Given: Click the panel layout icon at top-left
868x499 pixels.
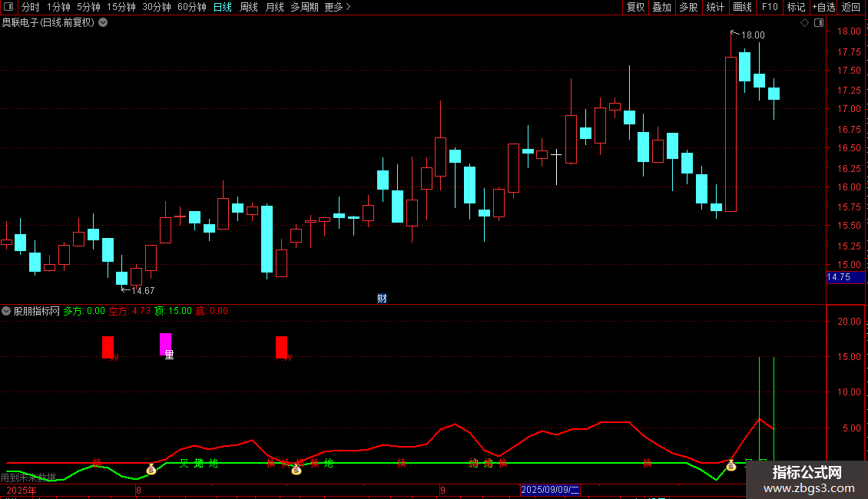Looking at the screenshot, I should coord(8,7).
